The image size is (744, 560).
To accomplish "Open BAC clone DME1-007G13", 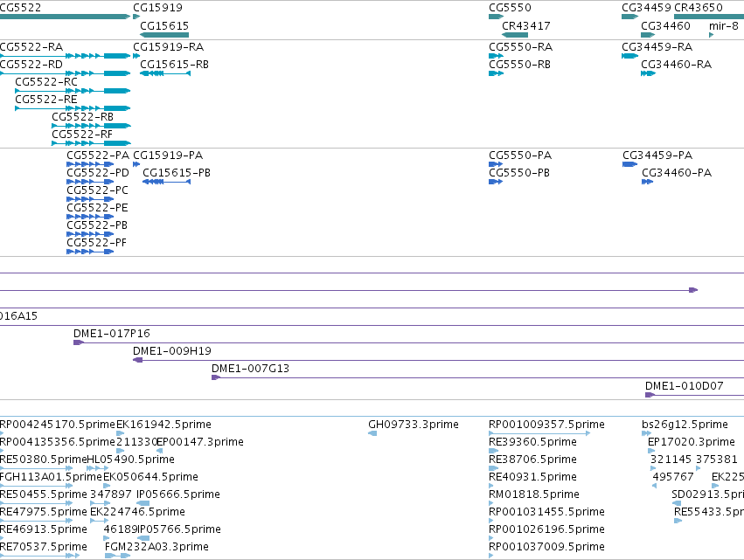I will (x=250, y=369).
